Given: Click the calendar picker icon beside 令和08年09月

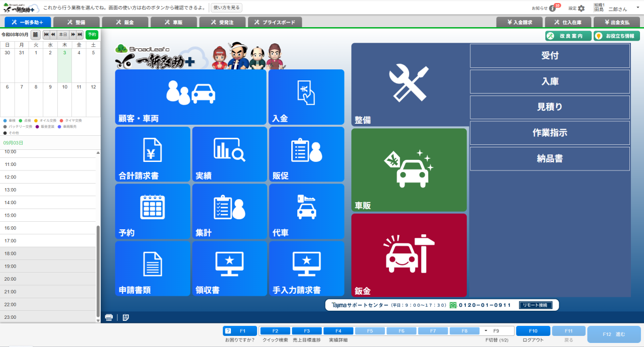Looking at the screenshot, I should [36, 34].
